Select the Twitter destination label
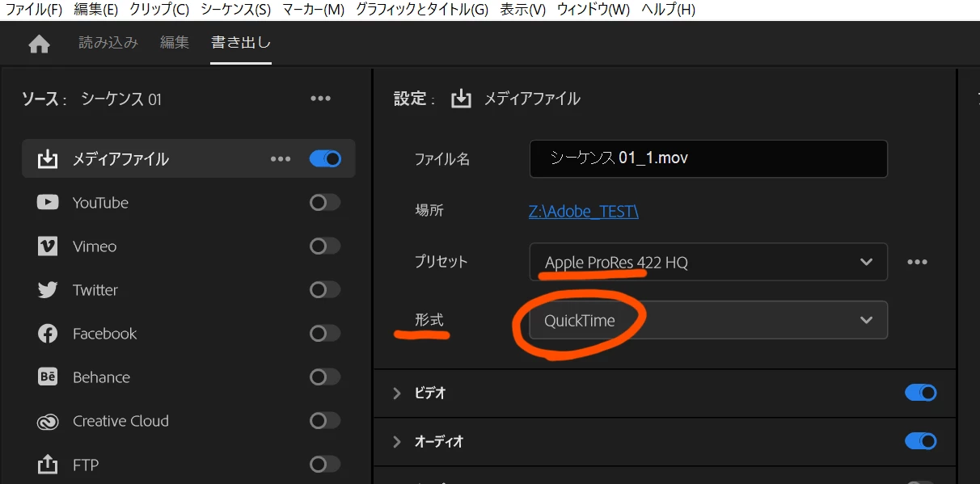Screen dimensions: 980x484 (x=95, y=290)
